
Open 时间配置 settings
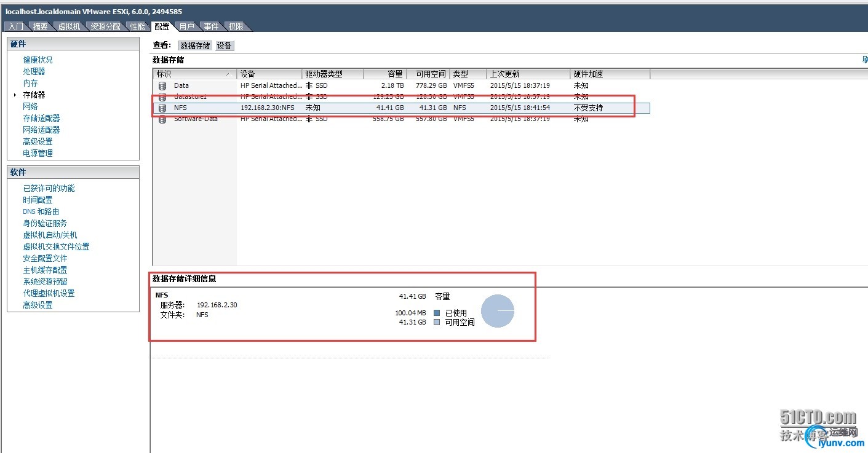click(38, 200)
